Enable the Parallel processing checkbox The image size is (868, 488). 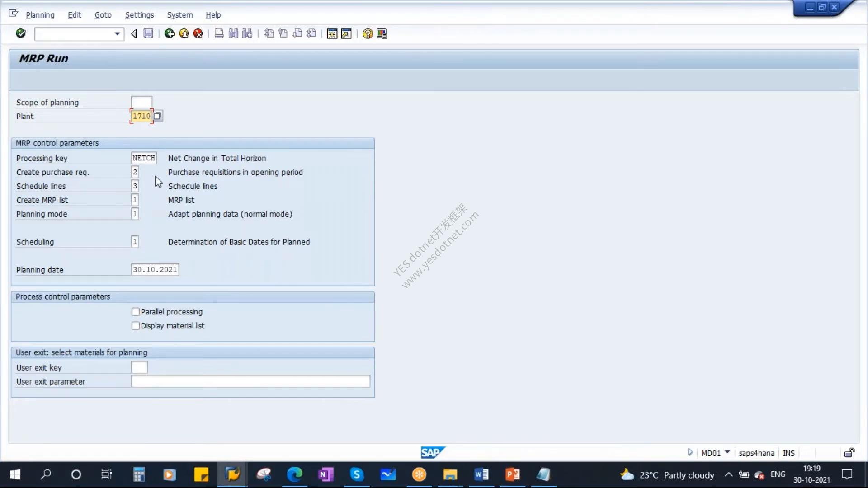coord(136,312)
